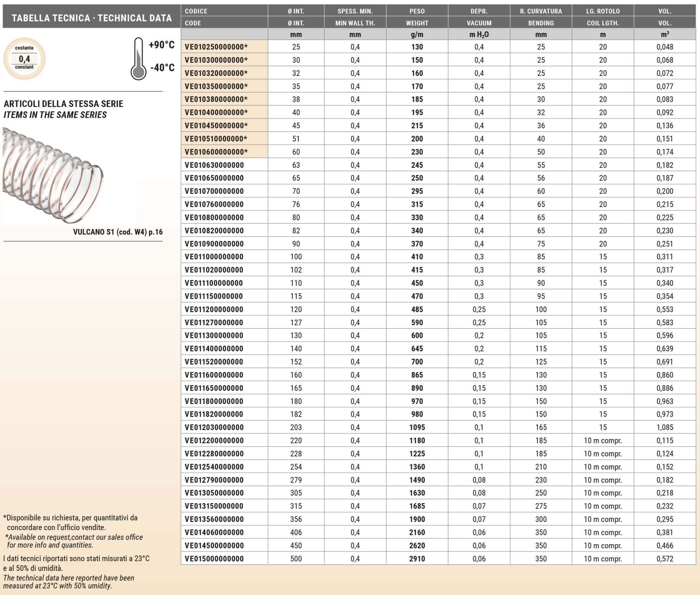Click code VE011000000000 in the table
The height and width of the screenshot is (595, 700).
[x=214, y=257]
